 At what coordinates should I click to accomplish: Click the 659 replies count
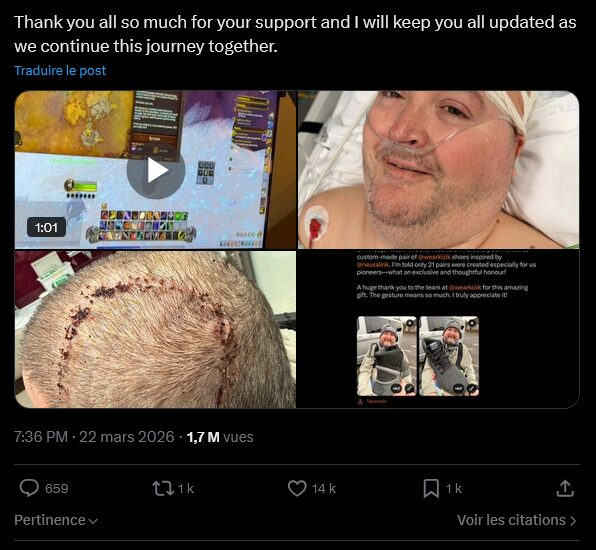(x=57, y=488)
